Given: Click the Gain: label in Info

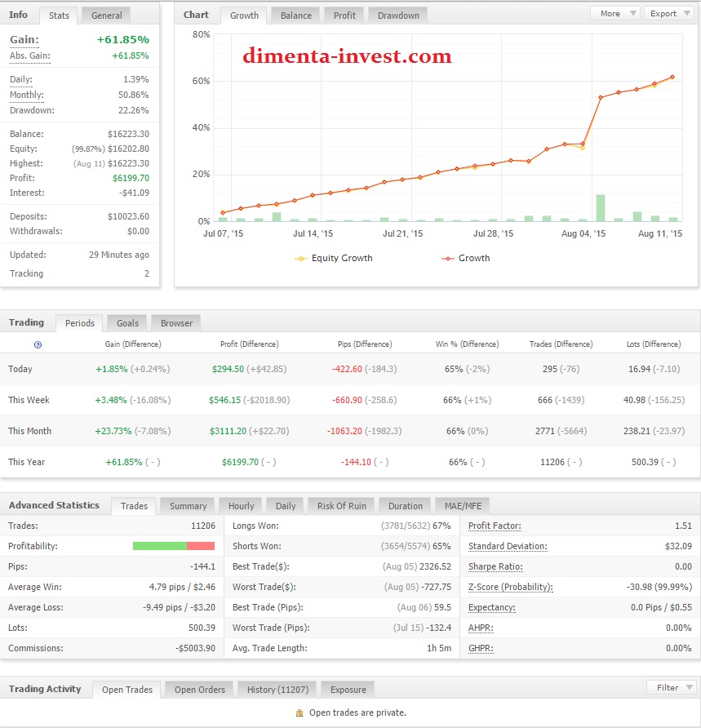Looking at the screenshot, I should coord(24,40).
